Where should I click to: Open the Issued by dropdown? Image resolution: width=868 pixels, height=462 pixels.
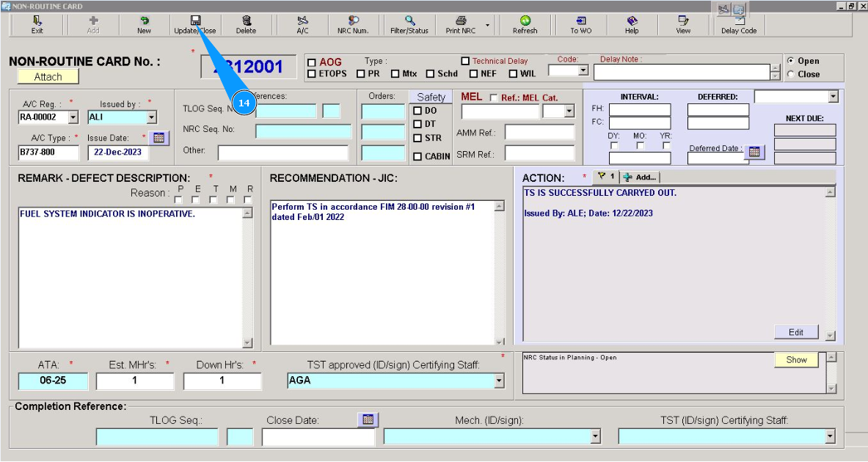152,117
